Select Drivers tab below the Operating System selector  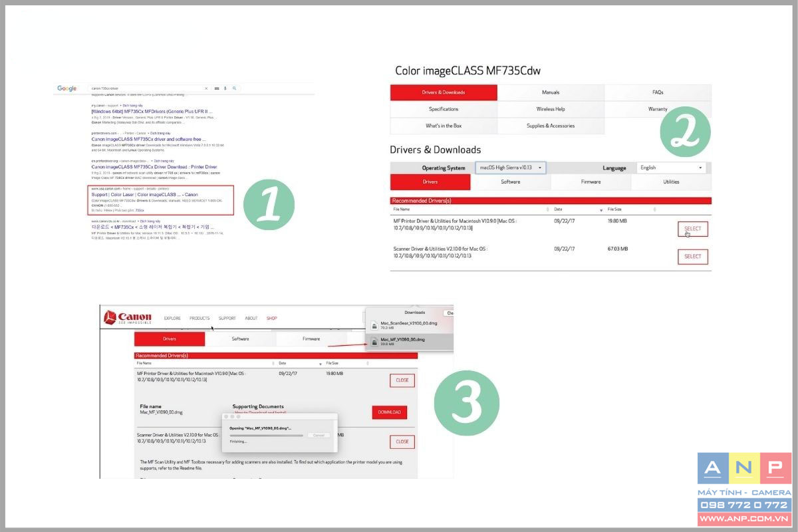(x=430, y=182)
